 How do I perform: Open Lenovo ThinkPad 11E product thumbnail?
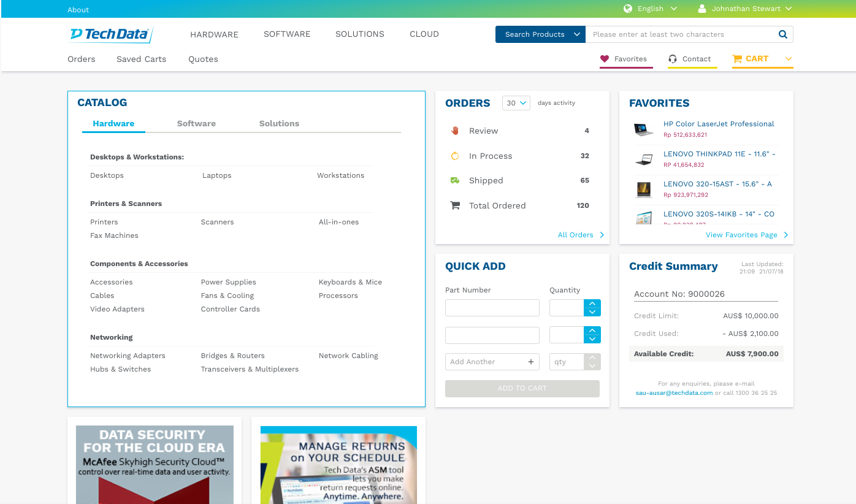(x=643, y=159)
